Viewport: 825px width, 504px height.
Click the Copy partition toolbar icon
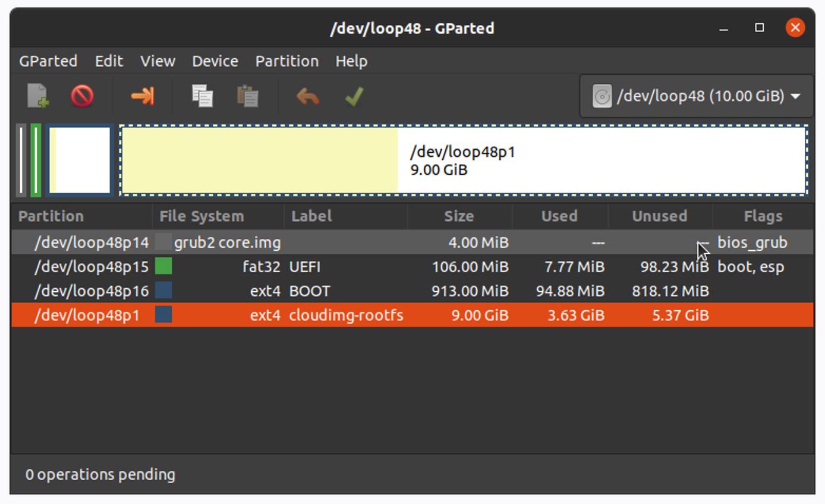[x=202, y=96]
